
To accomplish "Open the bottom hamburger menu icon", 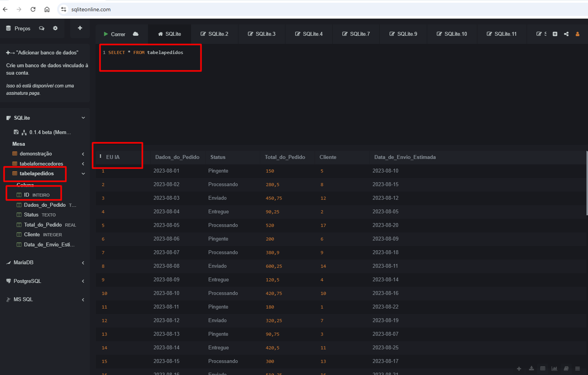I will [578, 368].
